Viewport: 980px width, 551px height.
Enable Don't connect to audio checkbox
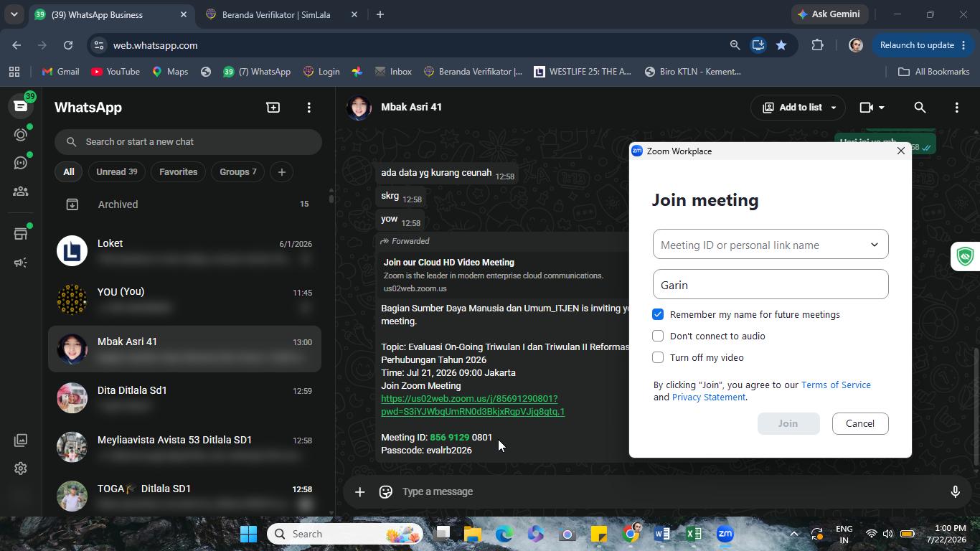tap(658, 336)
